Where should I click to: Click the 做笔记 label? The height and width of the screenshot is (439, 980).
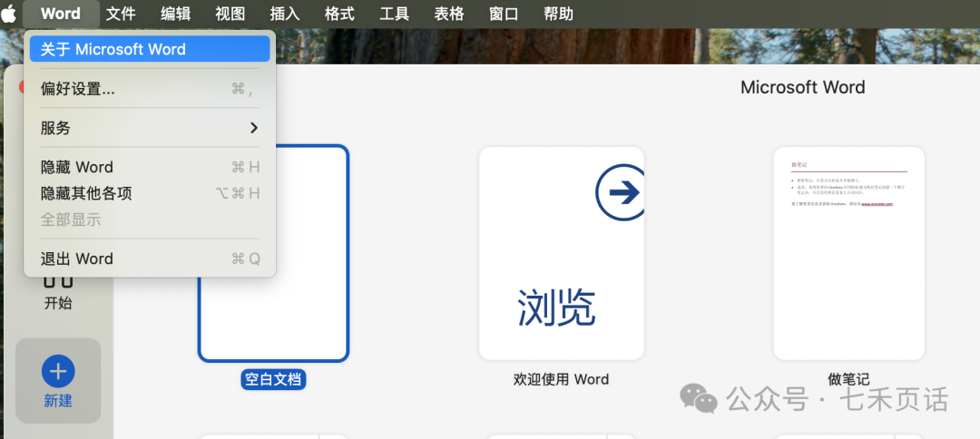click(848, 378)
